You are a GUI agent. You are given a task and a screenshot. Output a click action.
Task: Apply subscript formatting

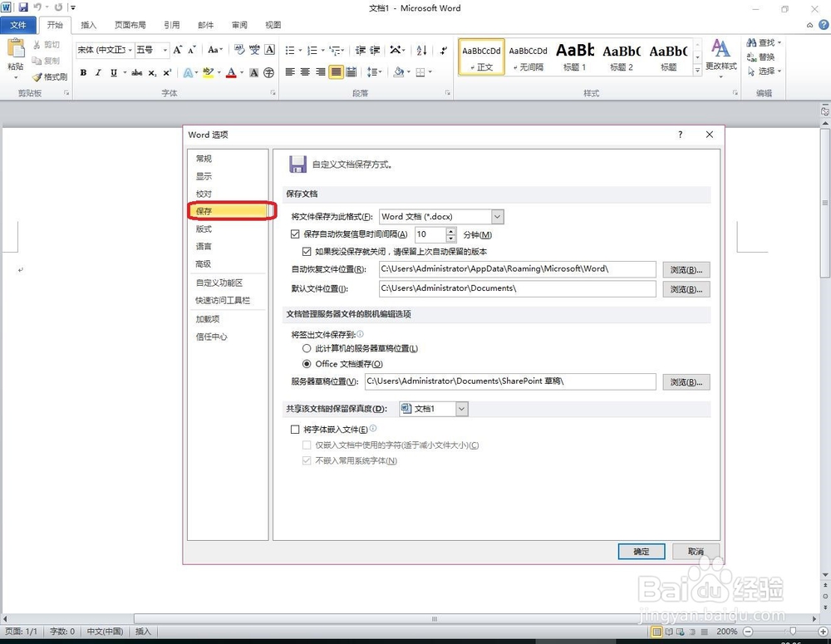coord(152,72)
